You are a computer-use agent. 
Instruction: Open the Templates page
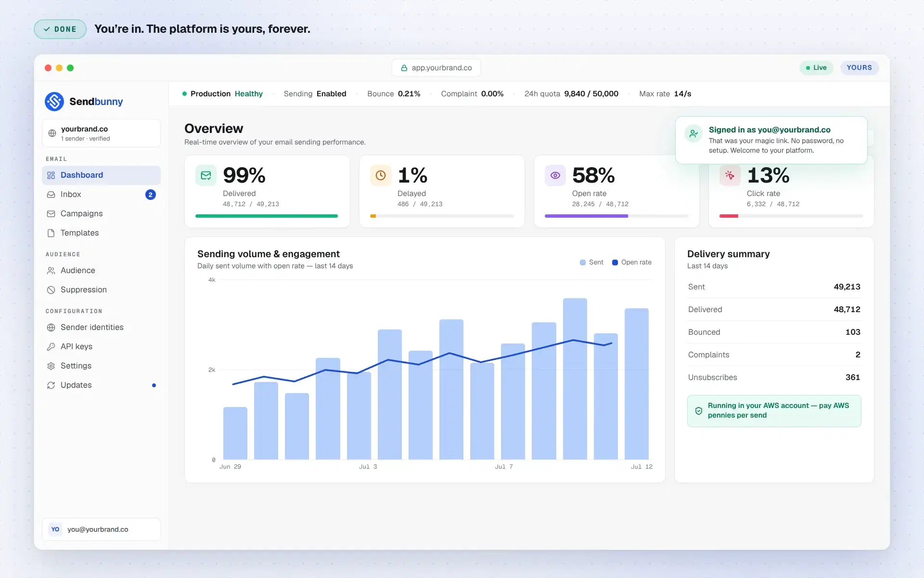pos(101,233)
